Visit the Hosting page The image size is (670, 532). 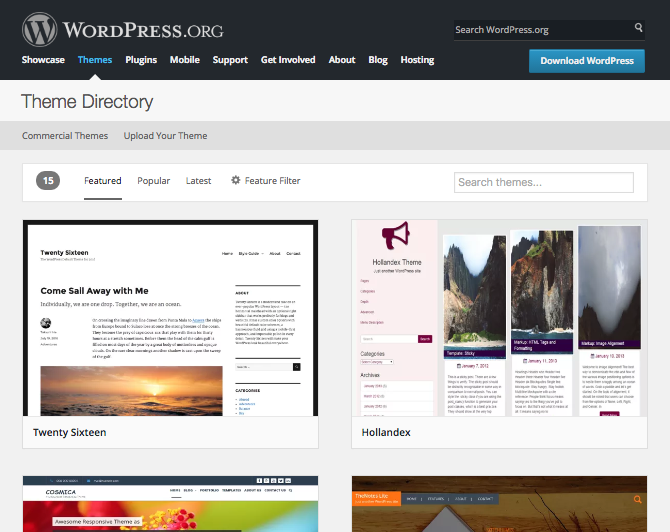(417, 60)
